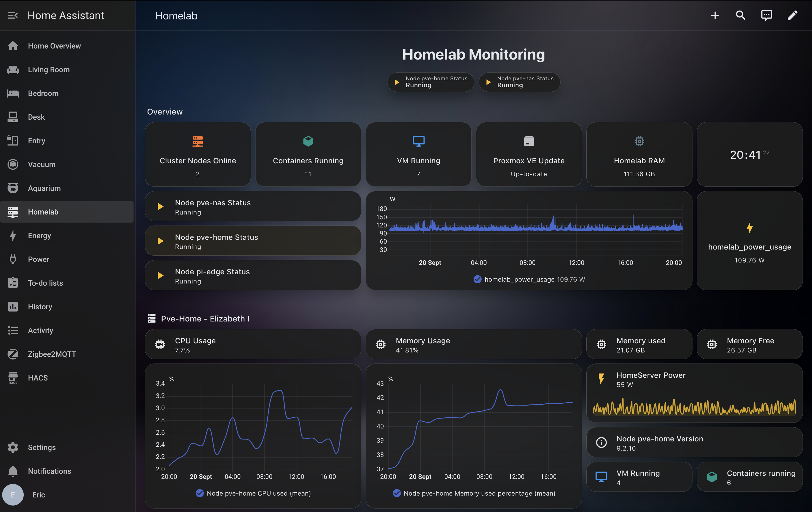Open the Bedroom view
The height and width of the screenshot is (512, 812).
coord(67,93)
